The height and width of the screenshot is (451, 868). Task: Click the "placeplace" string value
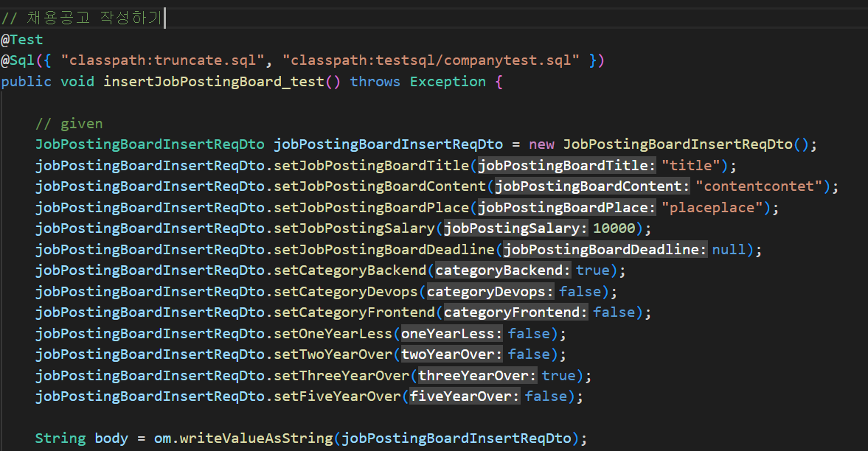coord(712,208)
